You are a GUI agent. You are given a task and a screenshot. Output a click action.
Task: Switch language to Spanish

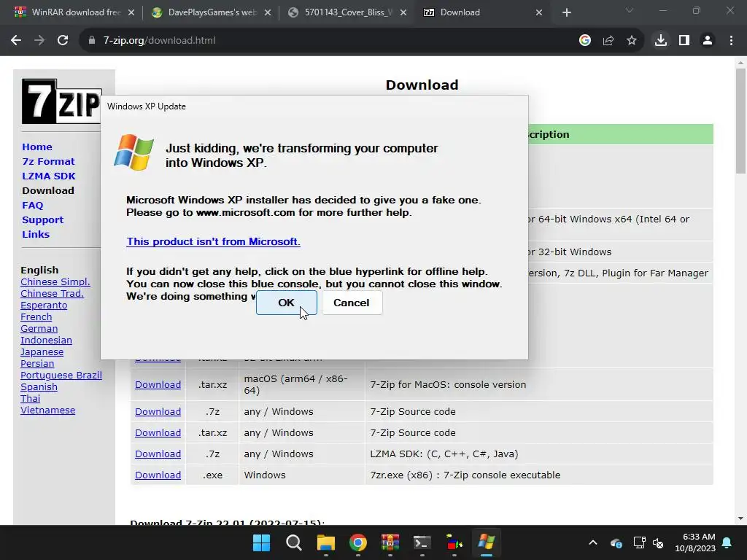pos(39,387)
